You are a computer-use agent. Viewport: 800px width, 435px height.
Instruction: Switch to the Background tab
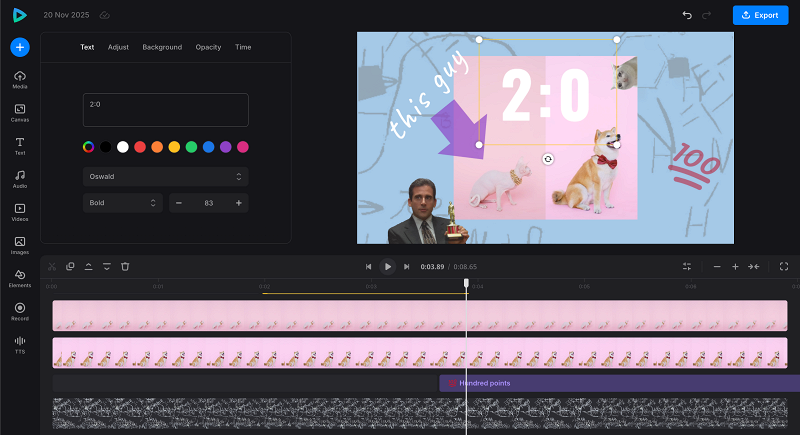click(x=162, y=47)
